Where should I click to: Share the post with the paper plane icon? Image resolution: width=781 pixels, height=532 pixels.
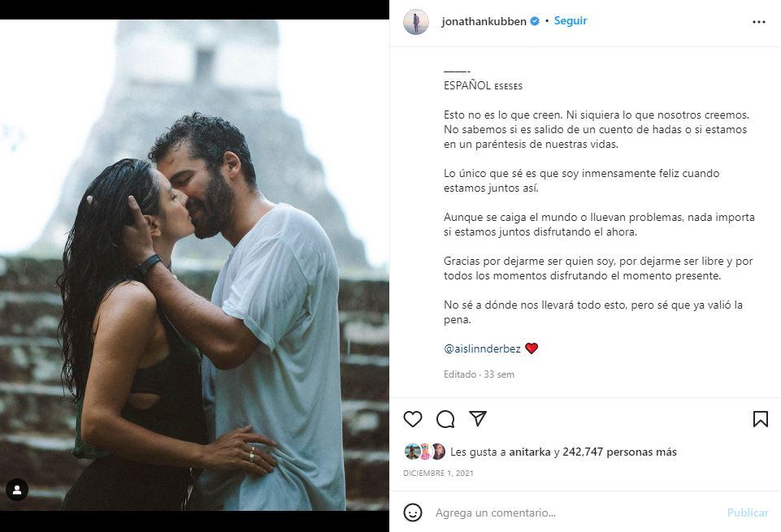tap(478, 418)
